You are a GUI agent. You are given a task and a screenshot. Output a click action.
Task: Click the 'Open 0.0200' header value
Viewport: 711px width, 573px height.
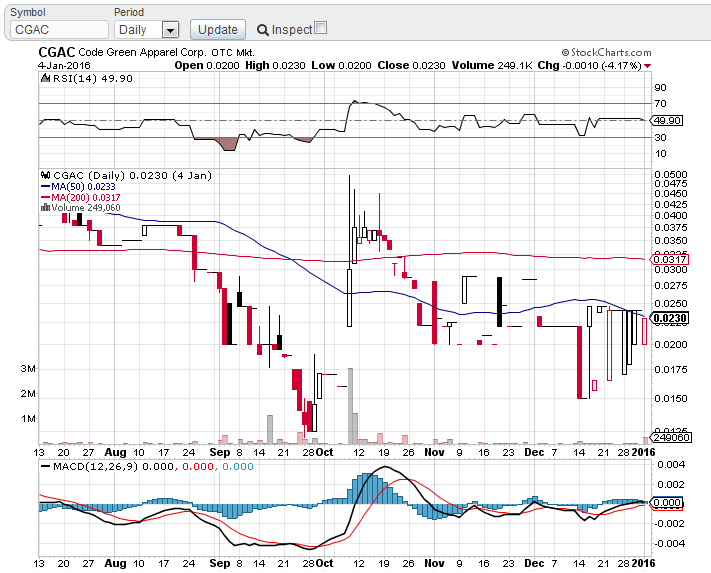tap(207, 66)
